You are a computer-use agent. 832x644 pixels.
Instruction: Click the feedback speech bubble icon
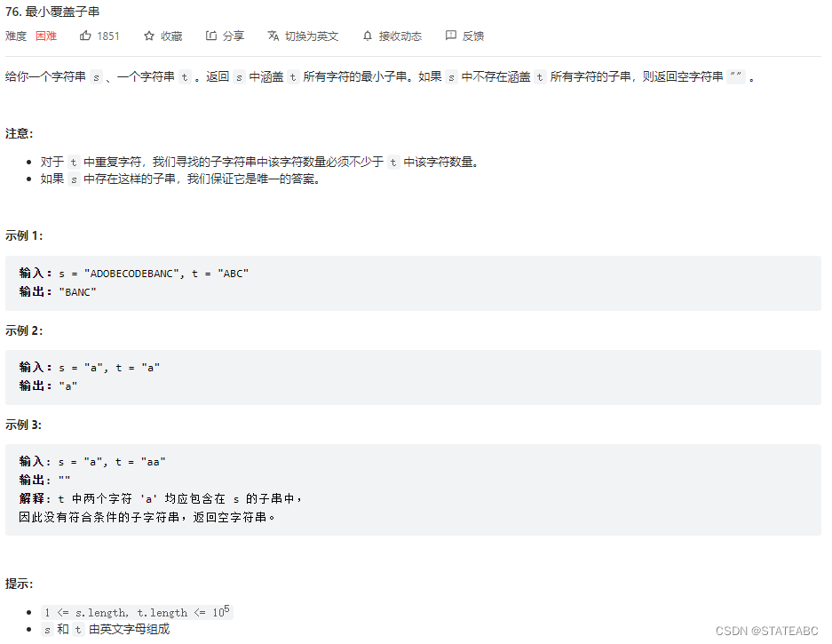tap(450, 36)
